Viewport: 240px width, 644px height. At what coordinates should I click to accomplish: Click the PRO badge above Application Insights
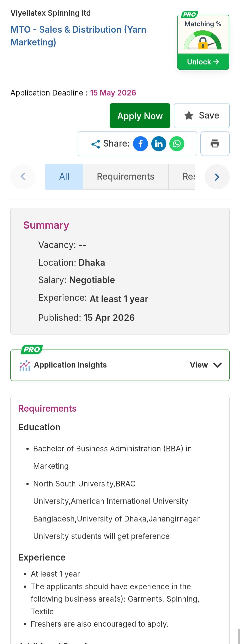click(32, 350)
